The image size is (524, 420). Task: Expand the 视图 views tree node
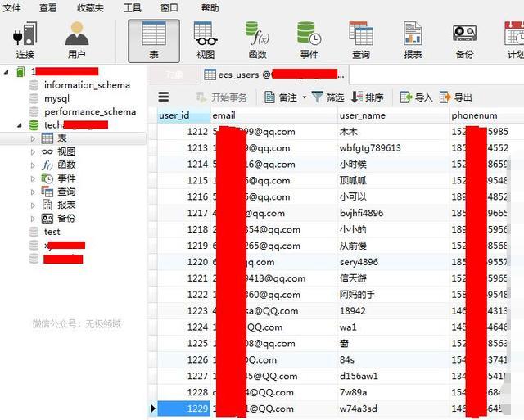click(33, 151)
